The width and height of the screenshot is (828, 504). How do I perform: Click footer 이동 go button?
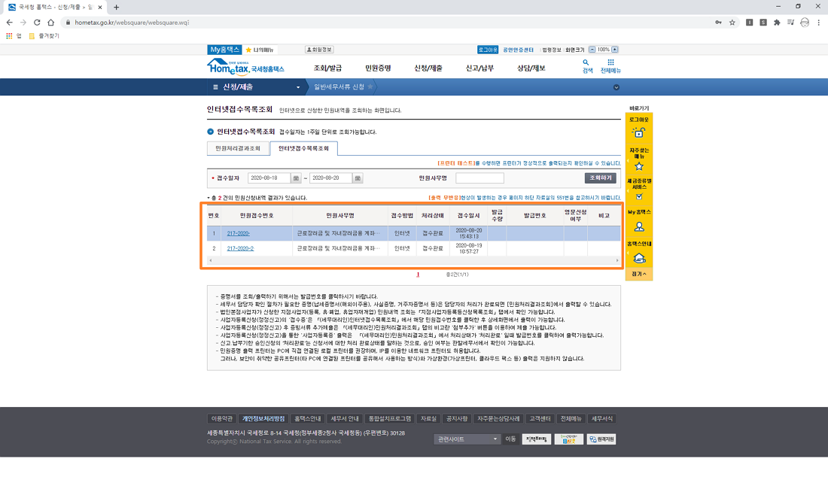coord(510,439)
